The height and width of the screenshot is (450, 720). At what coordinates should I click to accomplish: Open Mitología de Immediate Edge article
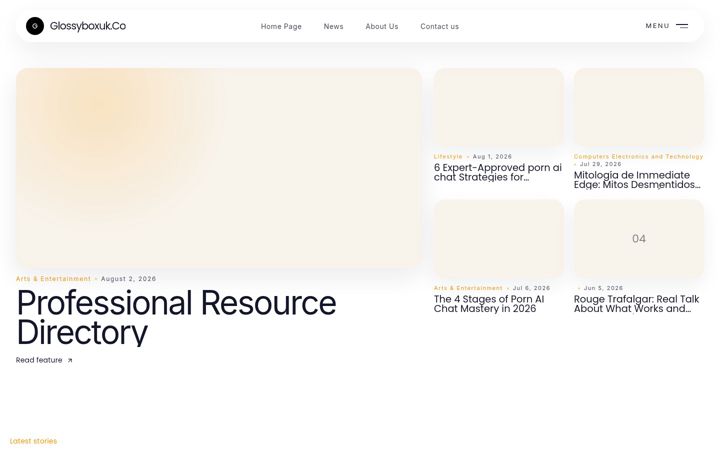637,180
